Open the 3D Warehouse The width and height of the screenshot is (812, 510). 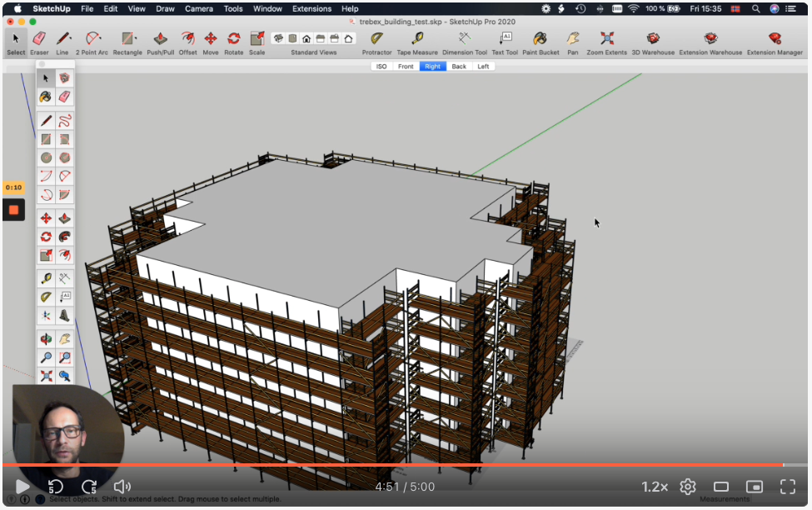(653, 43)
